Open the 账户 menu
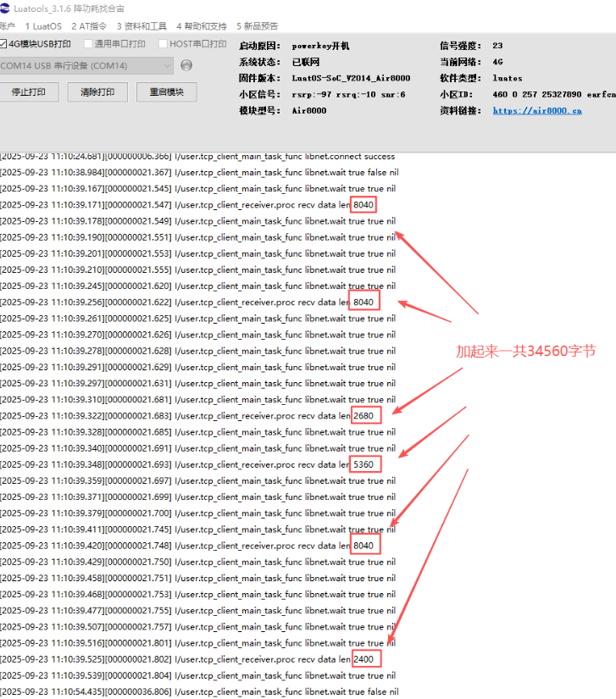Image resolution: width=616 pixels, height=699 pixels. pyautogui.click(x=7, y=26)
